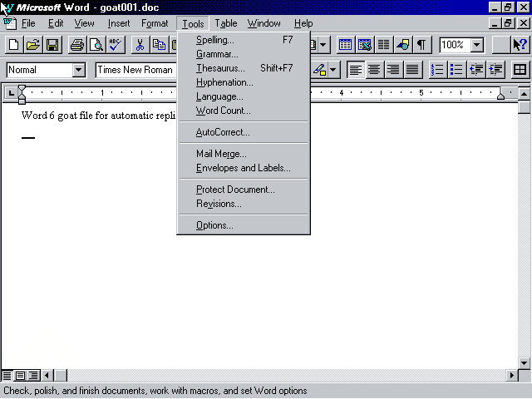Choose Grammar... from the Tools menu
Screen dimensions: 532x399
[244, 54]
